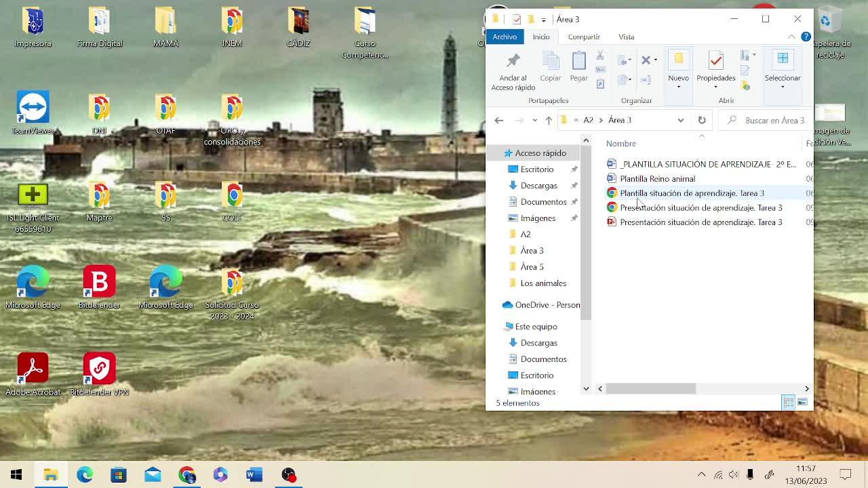
Task: Open Los animales folder in navigation pane
Action: [x=542, y=283]
